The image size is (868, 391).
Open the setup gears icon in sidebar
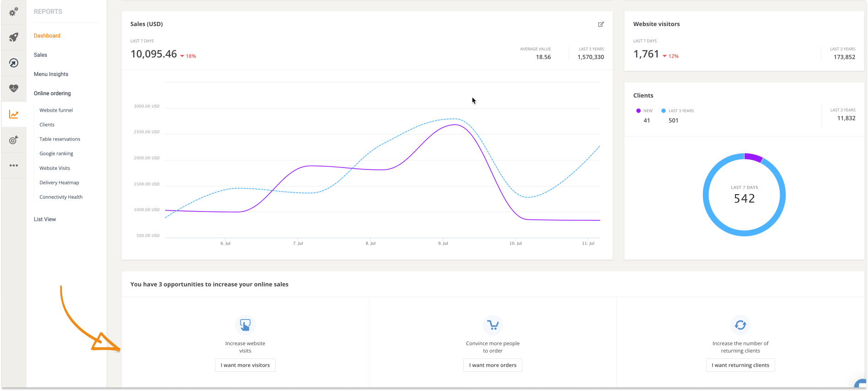(x=14, y=12)
